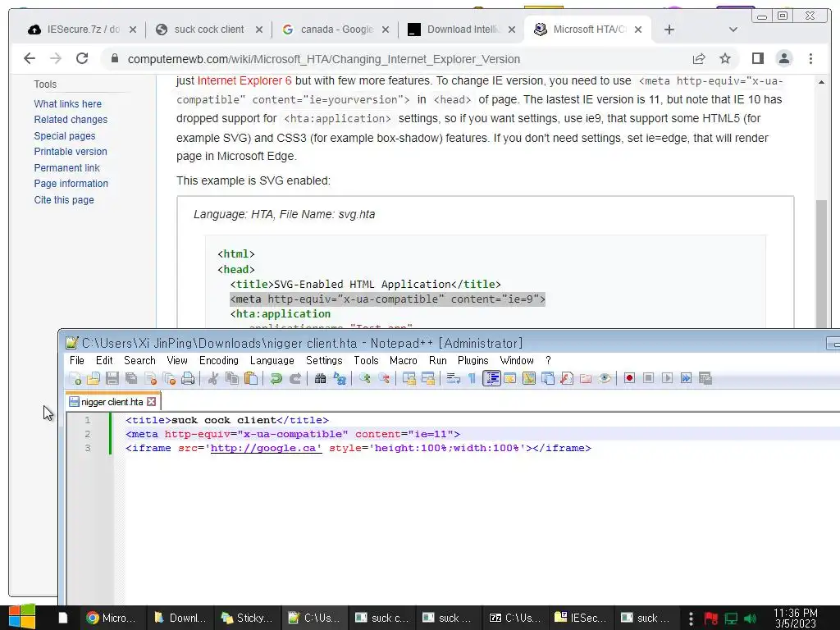
Task: Open Related changes sidebar link
Action: click(x=71, y=120)
